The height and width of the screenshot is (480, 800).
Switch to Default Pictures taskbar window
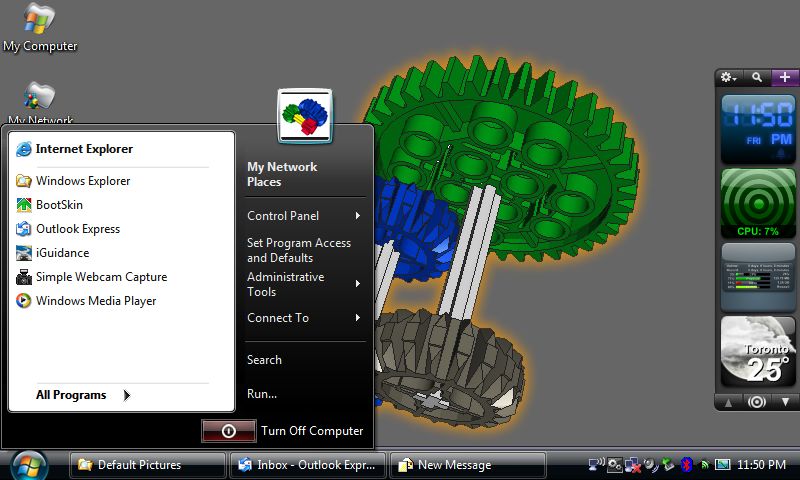click(x=147, y=465)
